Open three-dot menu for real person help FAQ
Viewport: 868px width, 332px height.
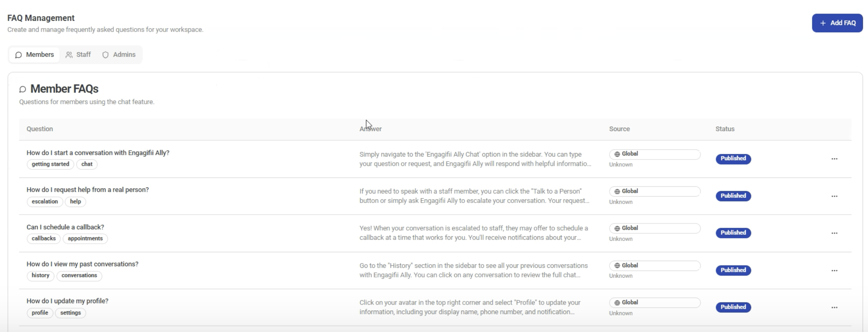coord(834,196)
